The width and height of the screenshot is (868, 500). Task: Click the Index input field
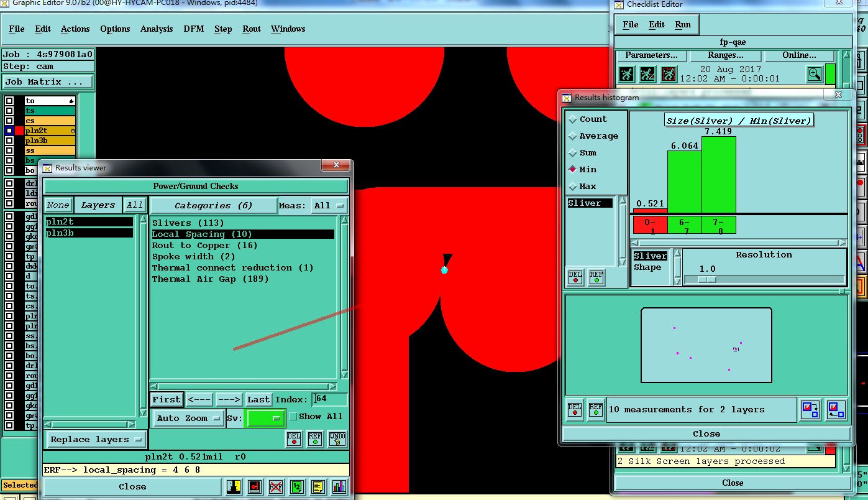click(x=329, y=399)
